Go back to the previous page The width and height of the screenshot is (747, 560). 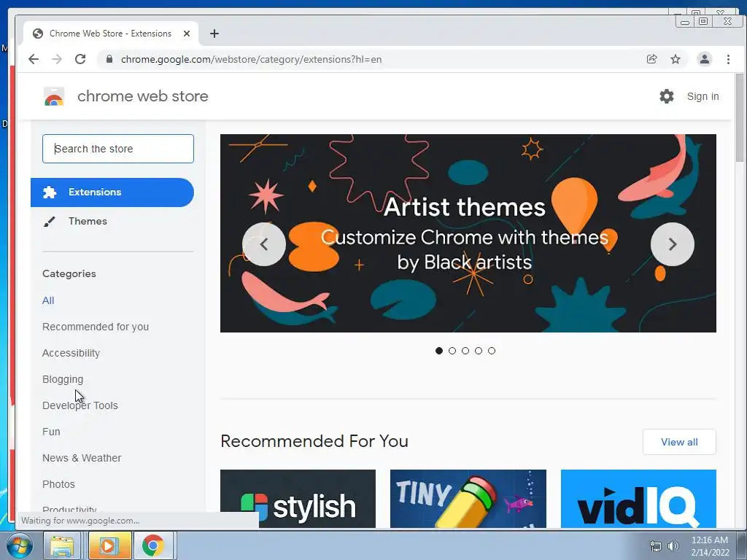click(x=34, y=59)
